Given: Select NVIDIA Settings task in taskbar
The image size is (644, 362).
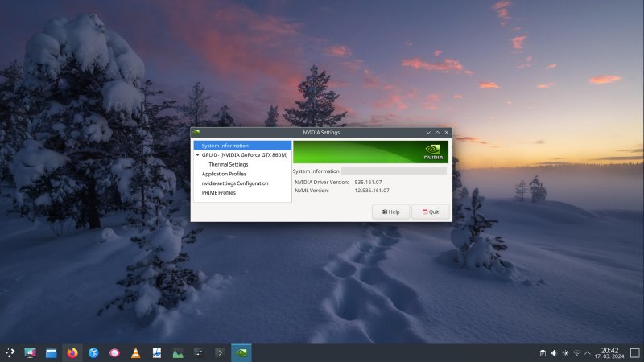Looking at the screenshot, I should pos(241,352).
